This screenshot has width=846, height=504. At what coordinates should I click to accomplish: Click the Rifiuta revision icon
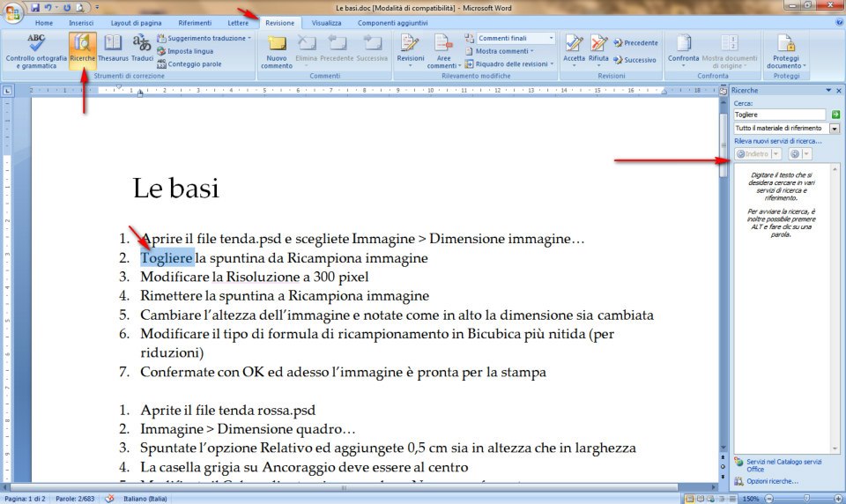[598, 48]
